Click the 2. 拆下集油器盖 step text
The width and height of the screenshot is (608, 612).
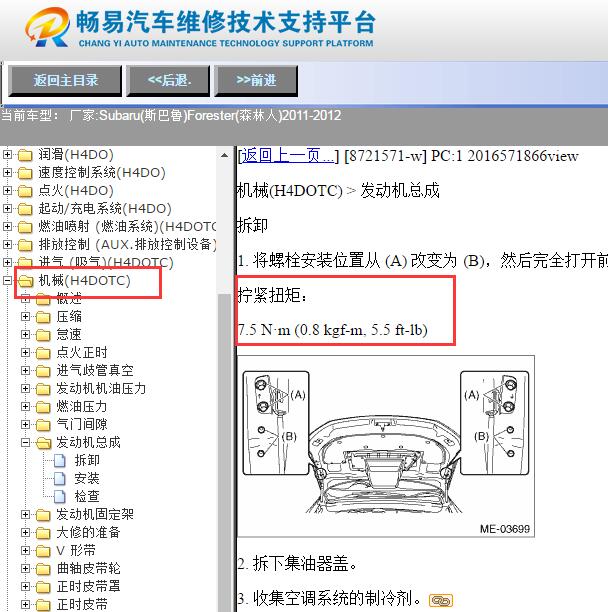pos(297,564)
